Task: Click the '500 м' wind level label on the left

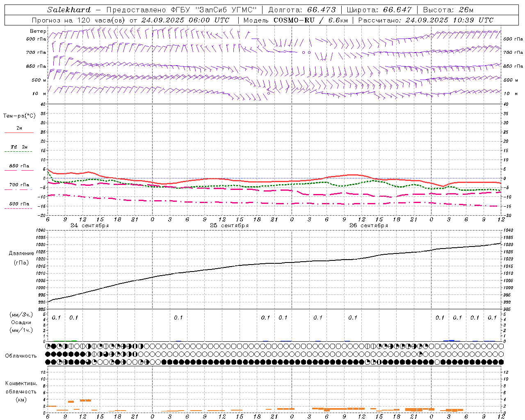Action: [39, 80]
